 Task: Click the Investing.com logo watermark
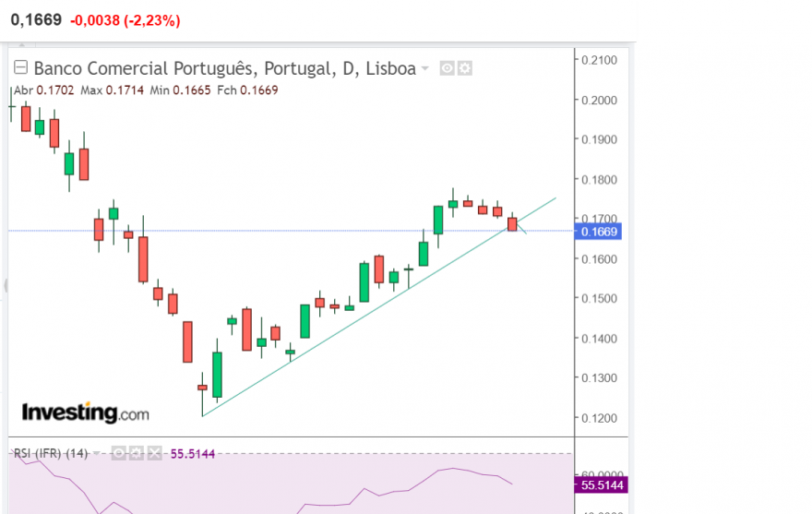click(x=86, y=413)
